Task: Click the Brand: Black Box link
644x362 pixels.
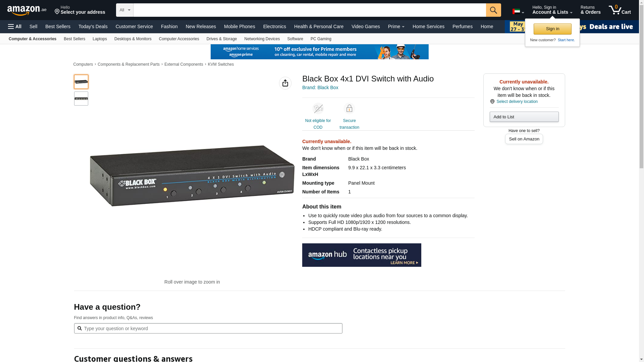Action: pos(320,87)
